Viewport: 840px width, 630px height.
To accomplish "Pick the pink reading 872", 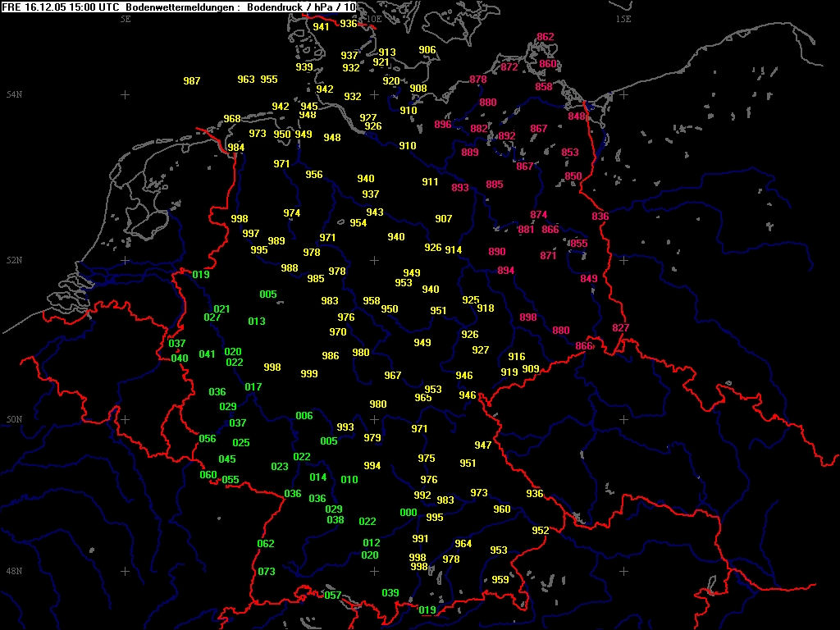I will pyautogui.click(x=509, y=67).
